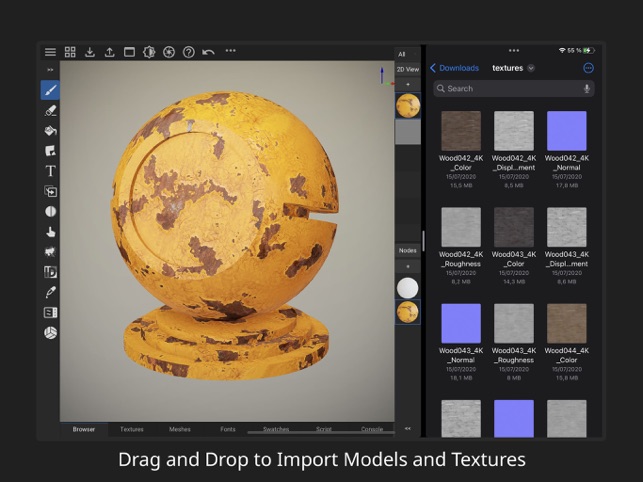Open the shading settings icon
Viewport: 643px width, 482px height.
(x=149, y=52)
